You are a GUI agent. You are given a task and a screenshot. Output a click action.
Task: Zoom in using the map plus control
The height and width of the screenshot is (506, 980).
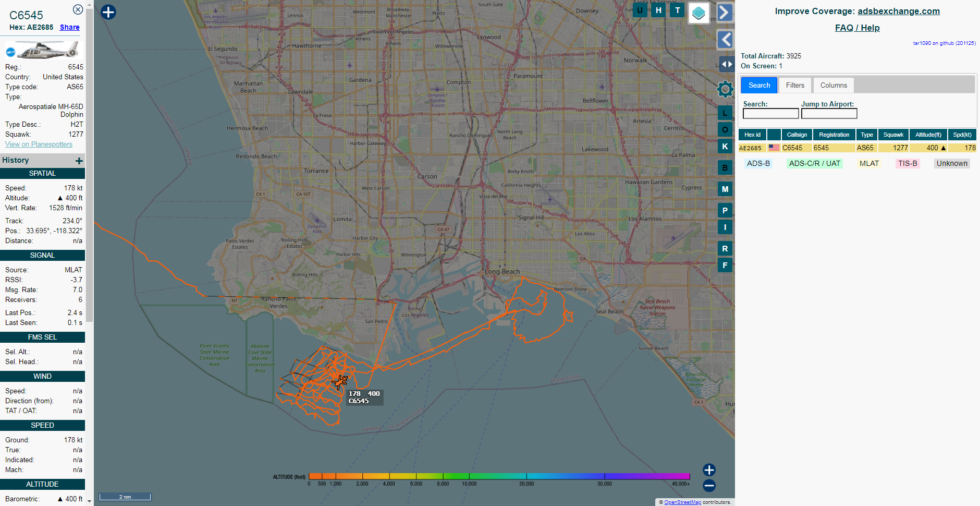point(709,470)
